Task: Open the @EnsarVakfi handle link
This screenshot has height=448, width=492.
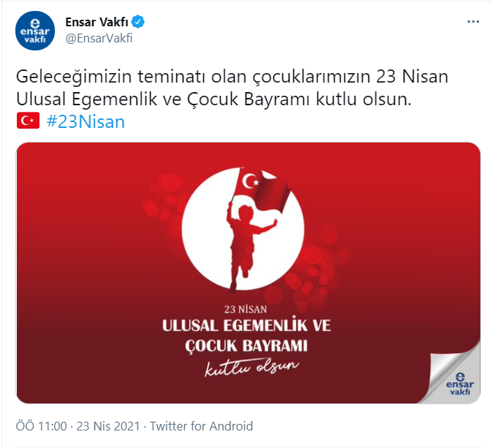Action: click(x=99, y=38)
